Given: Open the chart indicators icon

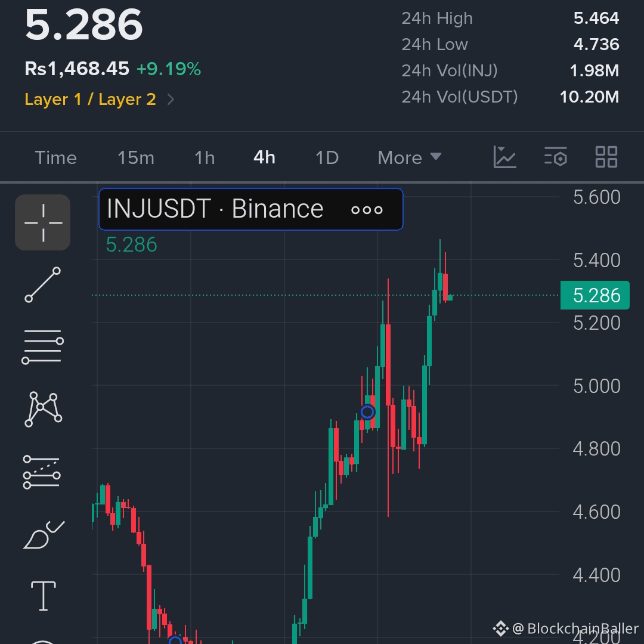Looking at the screenshot, I should [x=505, y=157].
